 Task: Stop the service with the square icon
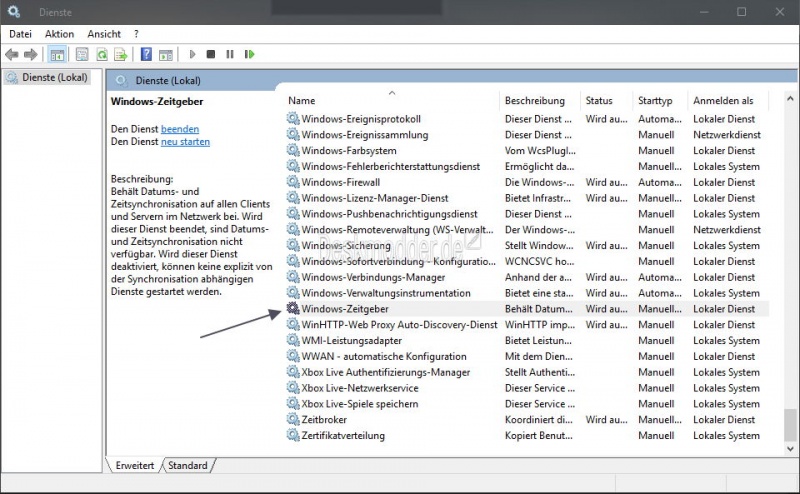(210, 54)
